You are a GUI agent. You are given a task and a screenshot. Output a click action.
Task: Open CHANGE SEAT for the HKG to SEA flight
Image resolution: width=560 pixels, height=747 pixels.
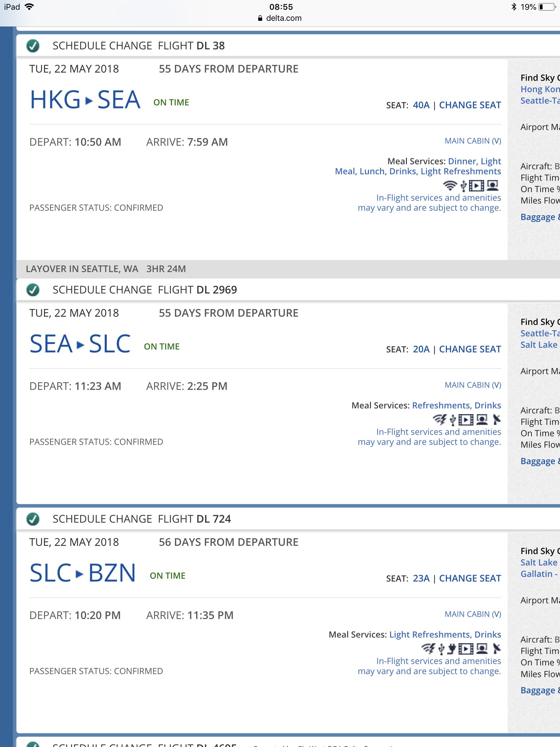(470, 105)
